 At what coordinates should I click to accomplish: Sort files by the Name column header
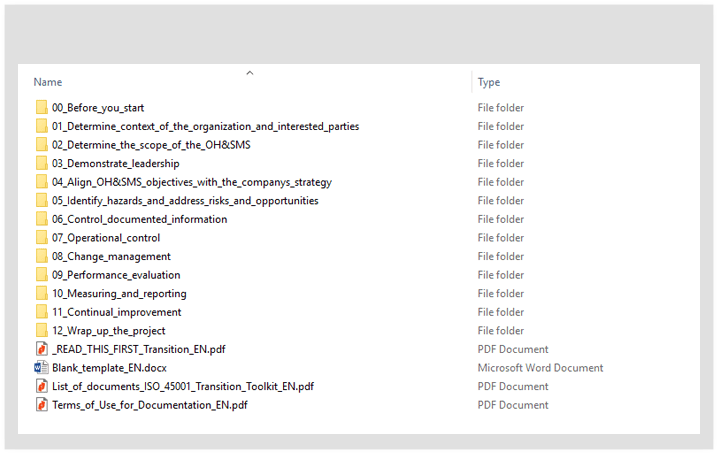tap(48, 83)
